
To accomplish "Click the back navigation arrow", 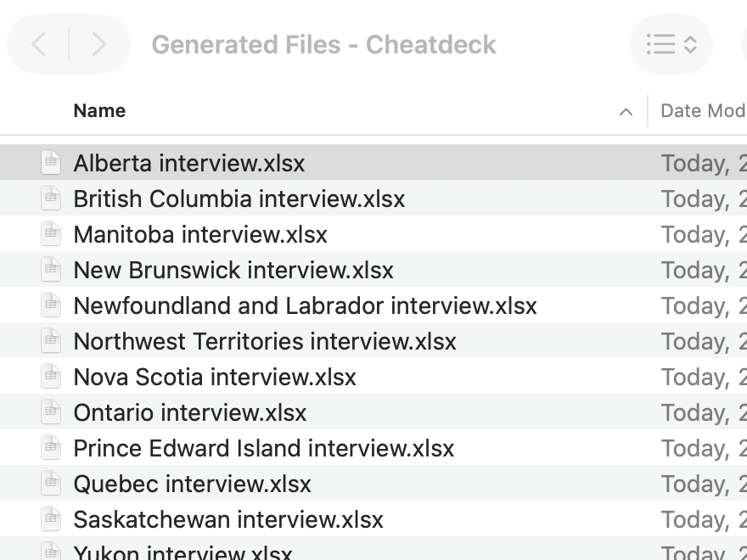I will click(x=39, y=44).
